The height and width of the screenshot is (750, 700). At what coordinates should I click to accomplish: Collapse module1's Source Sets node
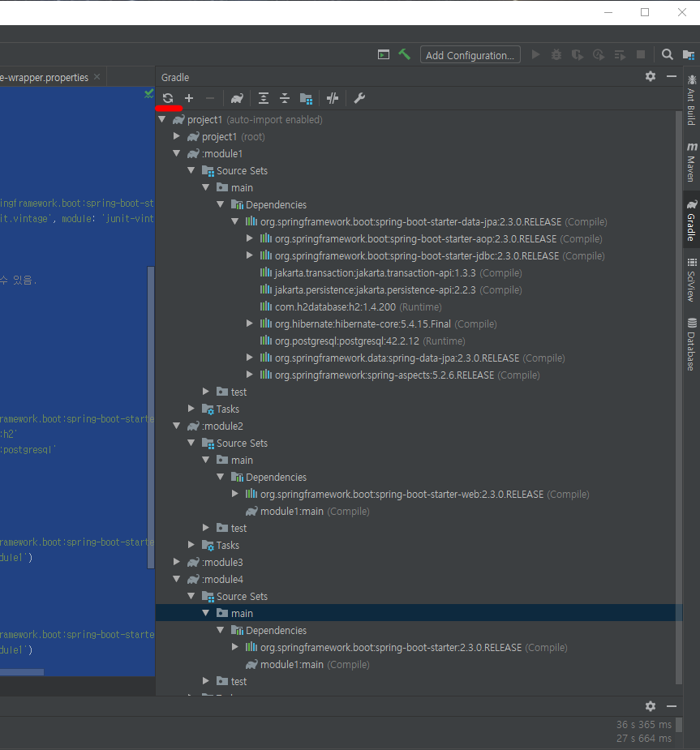coord(191,170)
